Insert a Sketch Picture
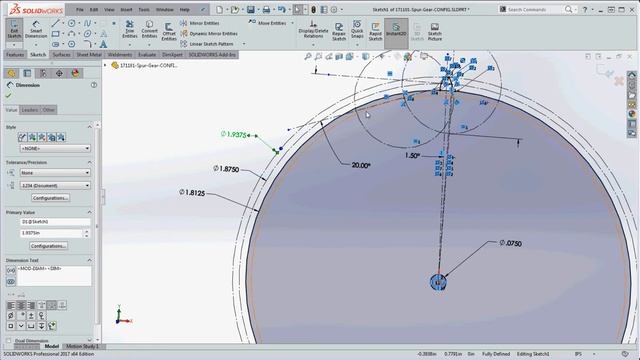640x360 pixels. coord(435,32)
